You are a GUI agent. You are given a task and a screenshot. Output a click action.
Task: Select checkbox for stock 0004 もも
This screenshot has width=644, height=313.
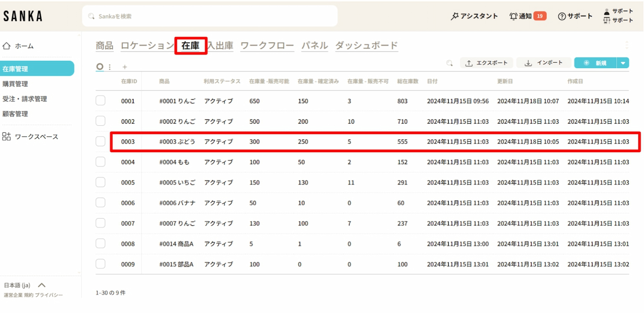coord(100,162)
